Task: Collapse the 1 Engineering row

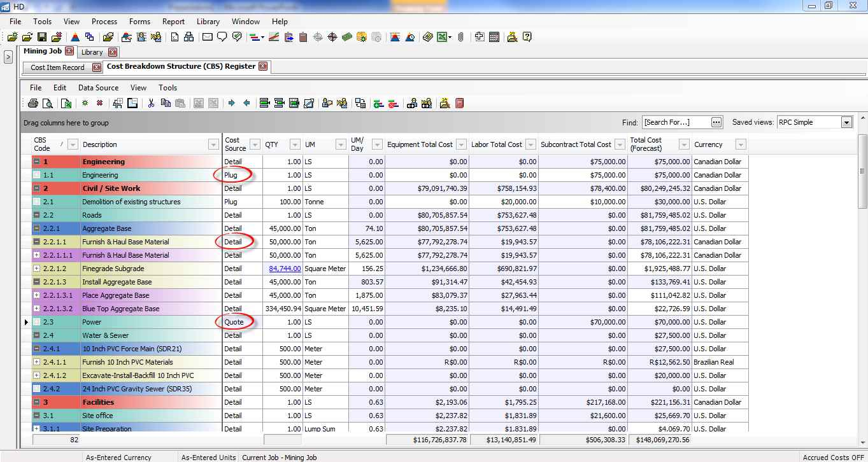Action: coord(37,162)
